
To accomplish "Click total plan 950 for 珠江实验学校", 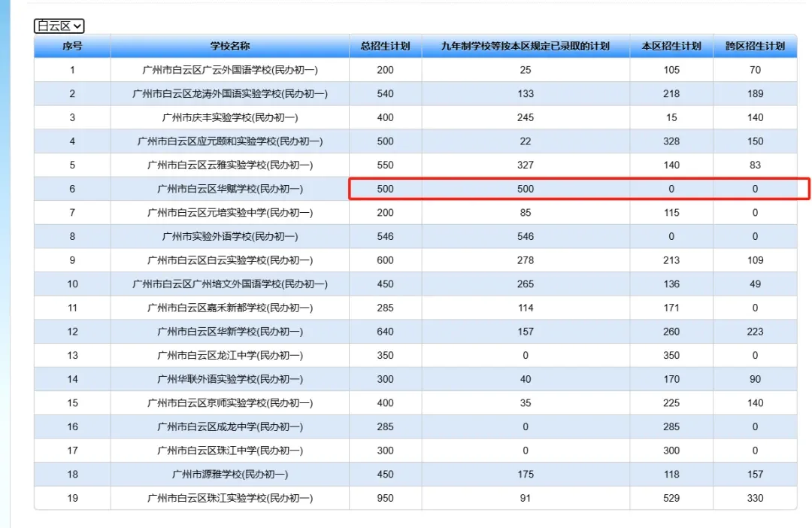I will 385,499.
